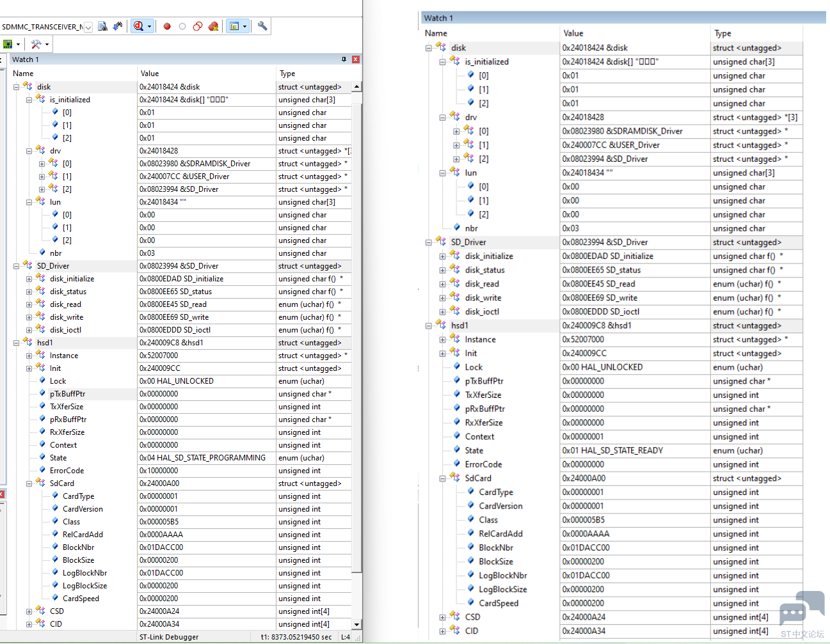This screenshot has width=830, height=644.
Task: Click the kill all breakpoints icon
Action: click(213, 26)
